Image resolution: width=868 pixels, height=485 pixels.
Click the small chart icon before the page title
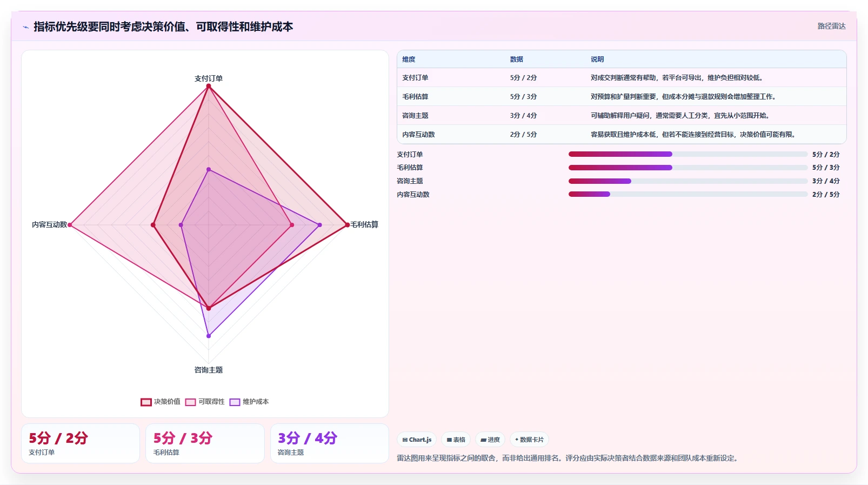(x=25, y=27)
